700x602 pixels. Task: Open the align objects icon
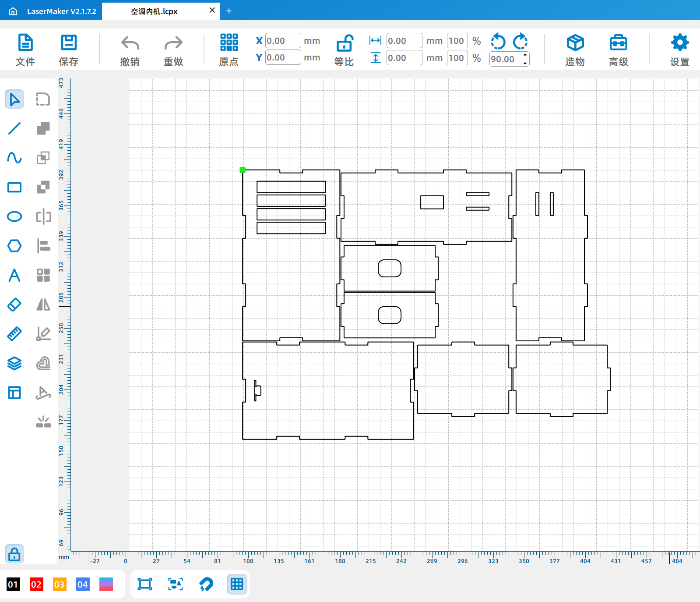pyautogui.click(x=43, y=246)
